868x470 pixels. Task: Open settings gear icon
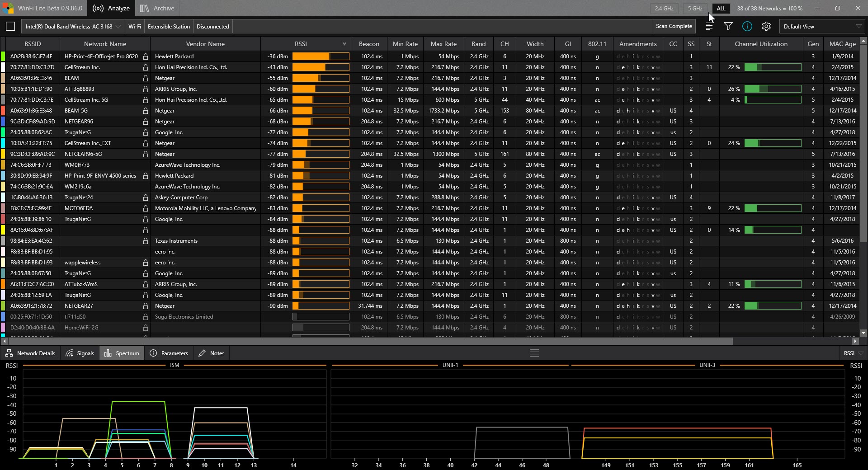(x=766, y=27)
